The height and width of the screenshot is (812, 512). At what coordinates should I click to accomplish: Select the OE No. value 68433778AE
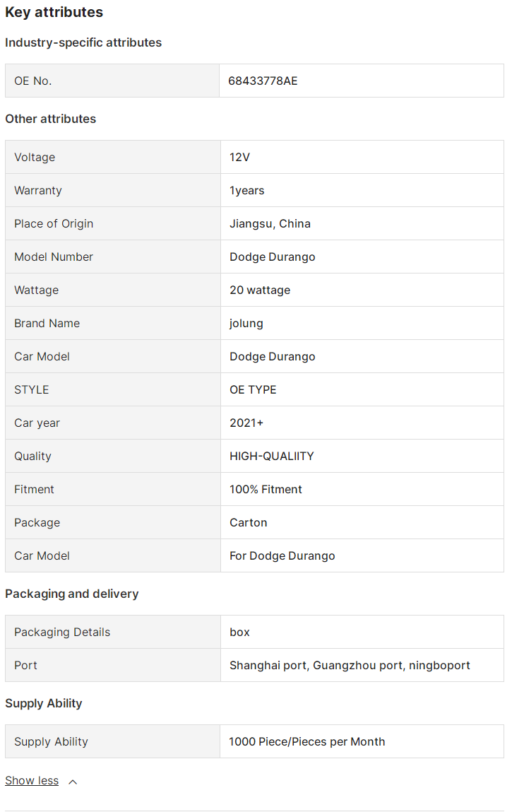[263, 81]
